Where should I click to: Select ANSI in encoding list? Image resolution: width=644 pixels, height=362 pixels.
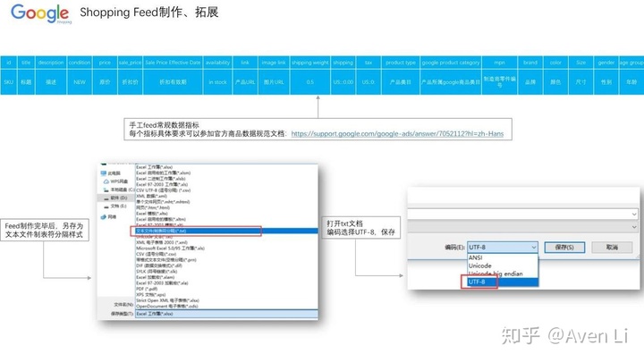pos(475,257)
